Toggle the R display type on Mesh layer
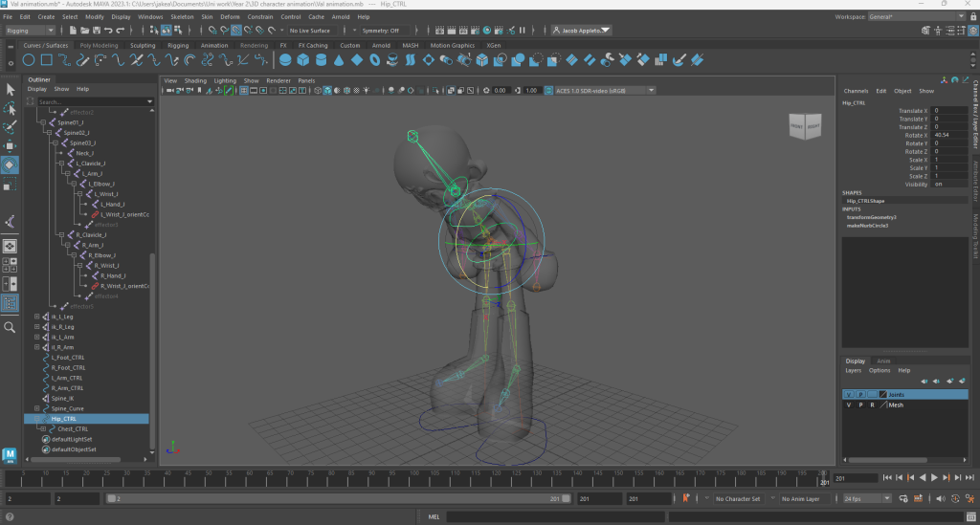The image size is (980, 525). tap(871, 405)
